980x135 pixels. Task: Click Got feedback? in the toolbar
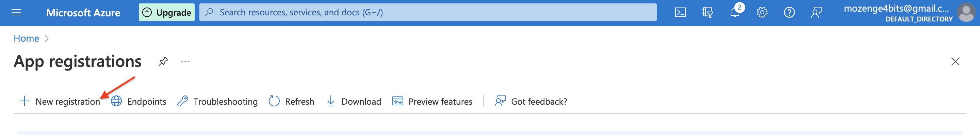pos(531,102)
